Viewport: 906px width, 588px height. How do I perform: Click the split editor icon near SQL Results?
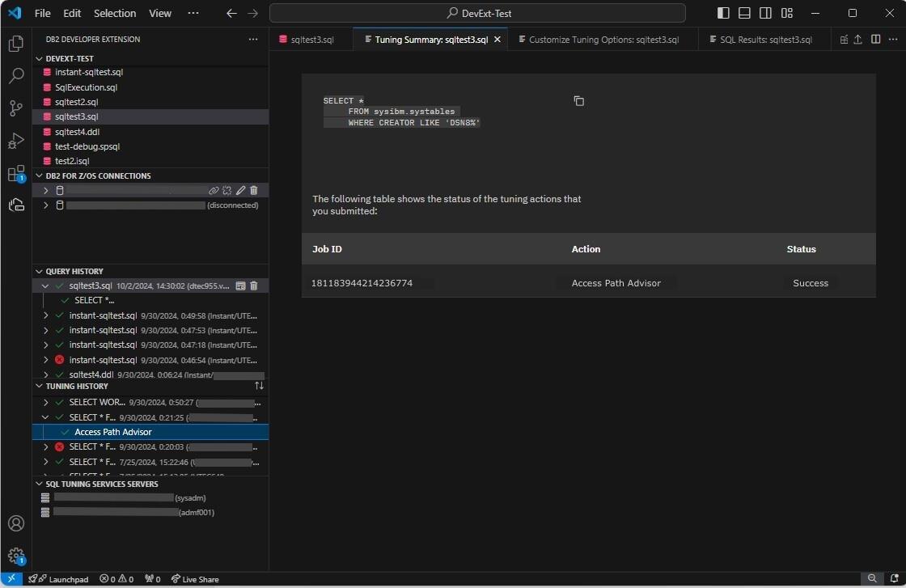[x=875, y=39]
